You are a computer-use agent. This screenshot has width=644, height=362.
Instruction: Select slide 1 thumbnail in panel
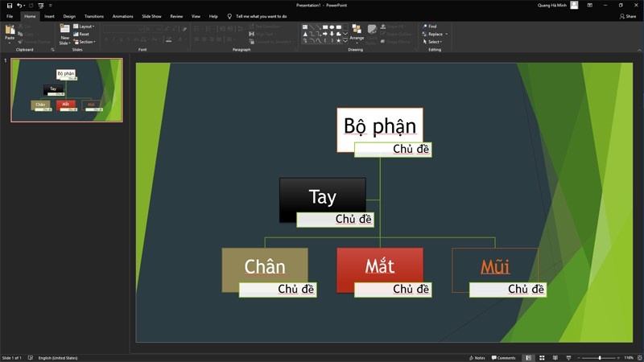pos(67,89)
